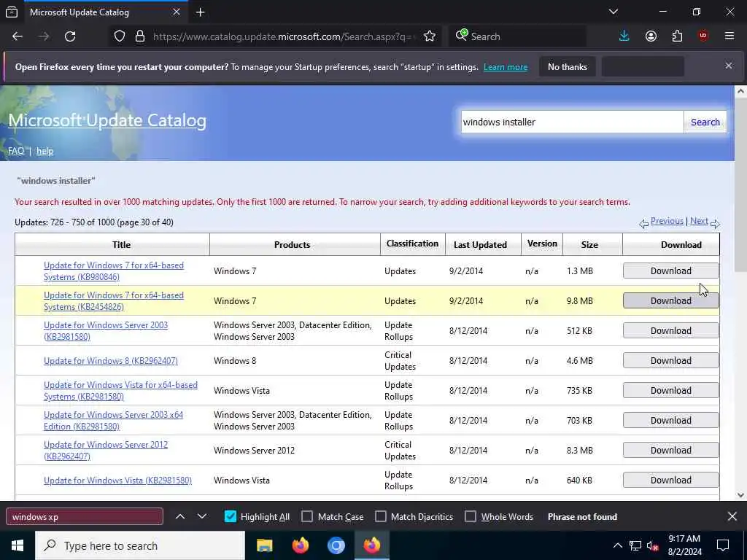Open the Chromium-style blue taskbar icon

[x=336, y=545]
